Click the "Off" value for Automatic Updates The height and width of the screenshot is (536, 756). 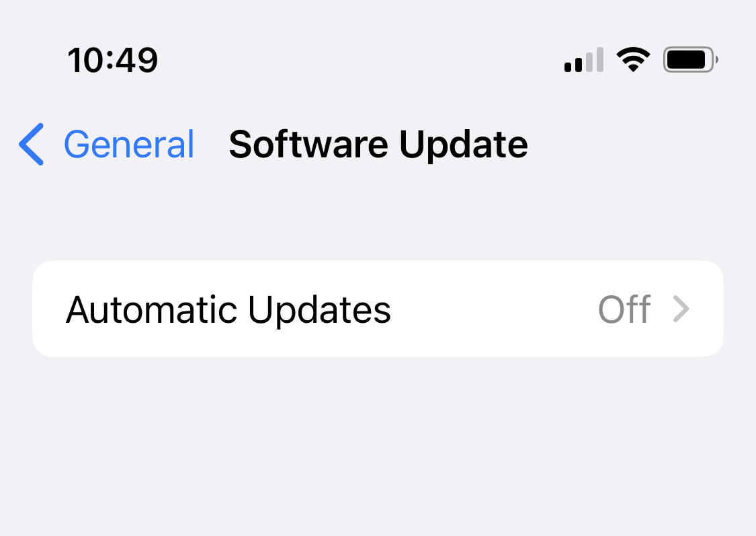click(624, 309)
